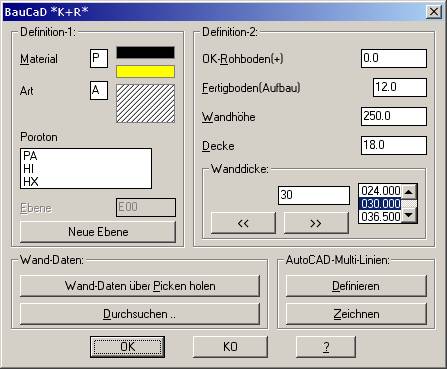Click the Art code field containing A
This screenshot has height=369, width=447.
pyautogui.click(x=99, y=90)
